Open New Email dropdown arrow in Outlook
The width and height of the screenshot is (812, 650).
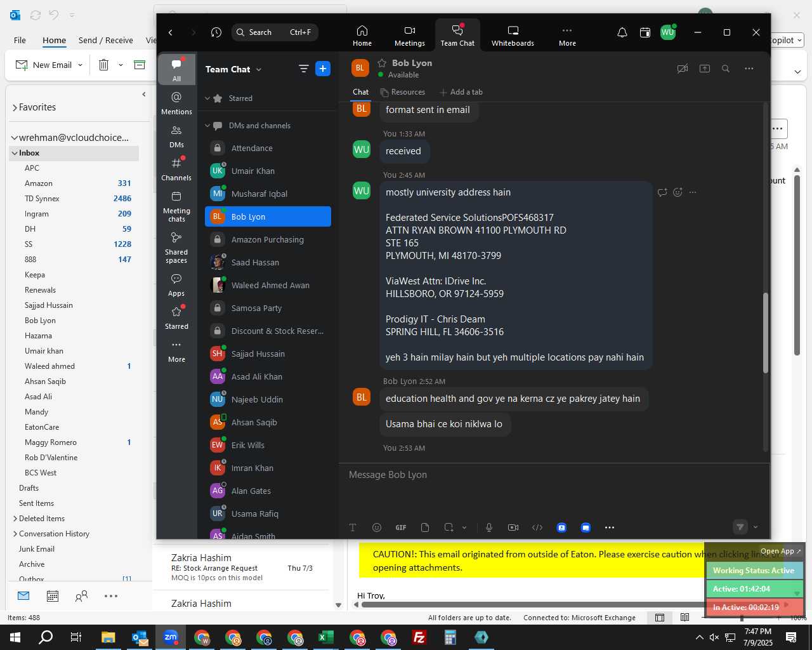[x=80, y=65]
